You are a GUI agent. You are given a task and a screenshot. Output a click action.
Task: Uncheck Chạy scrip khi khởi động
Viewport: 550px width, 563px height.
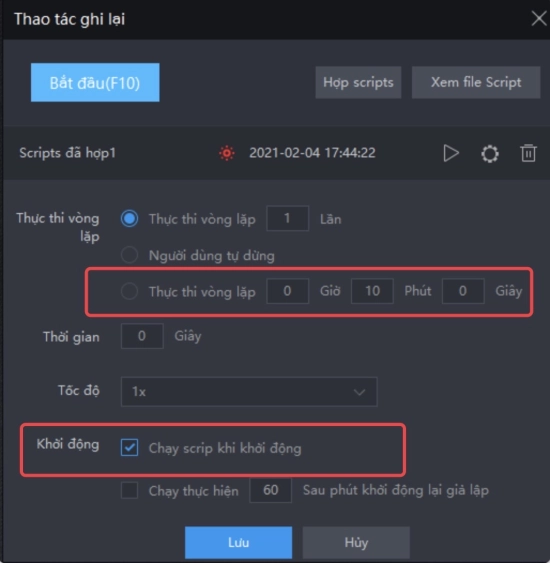[x=129, y=447]
